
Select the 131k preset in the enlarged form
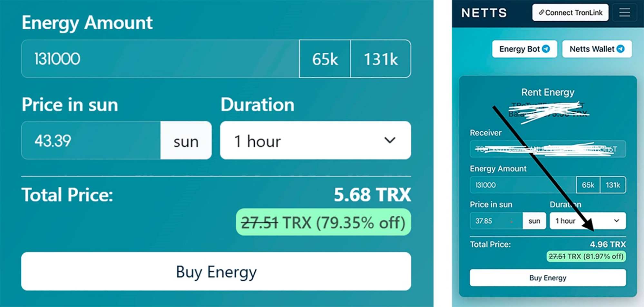tap(381, 59)
